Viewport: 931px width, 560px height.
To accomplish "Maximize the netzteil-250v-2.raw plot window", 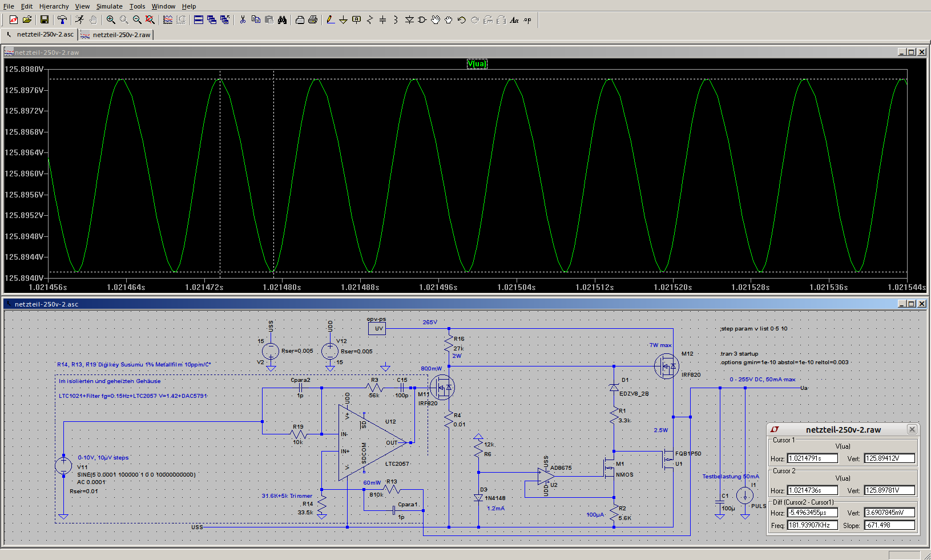I will click(912, 52).
